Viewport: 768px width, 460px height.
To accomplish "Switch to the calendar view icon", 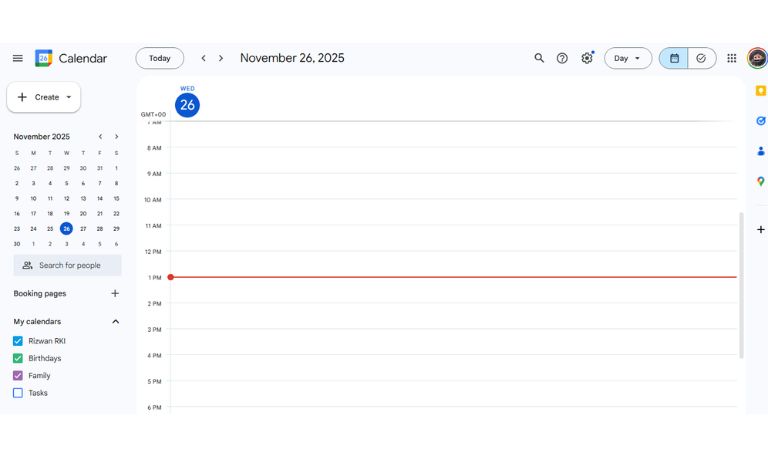I will coord(674,58).
